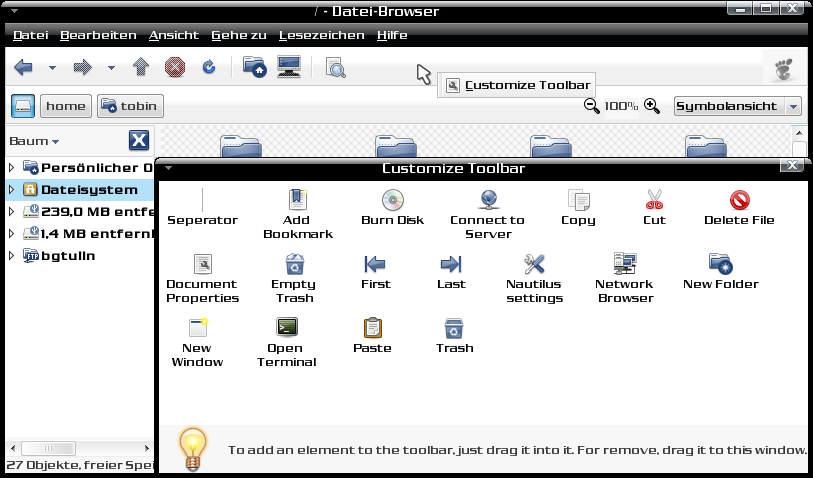813x478 pixels.
Task: Click the sidebar horizontal scrollbar thumb
Action: pyautogui.click(x=49, y=448)
